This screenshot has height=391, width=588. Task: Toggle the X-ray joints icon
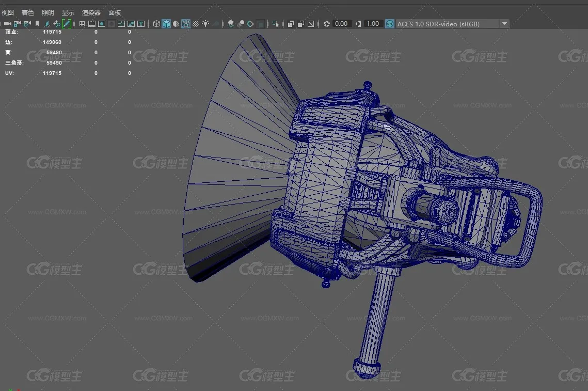(x=311, y=24)
